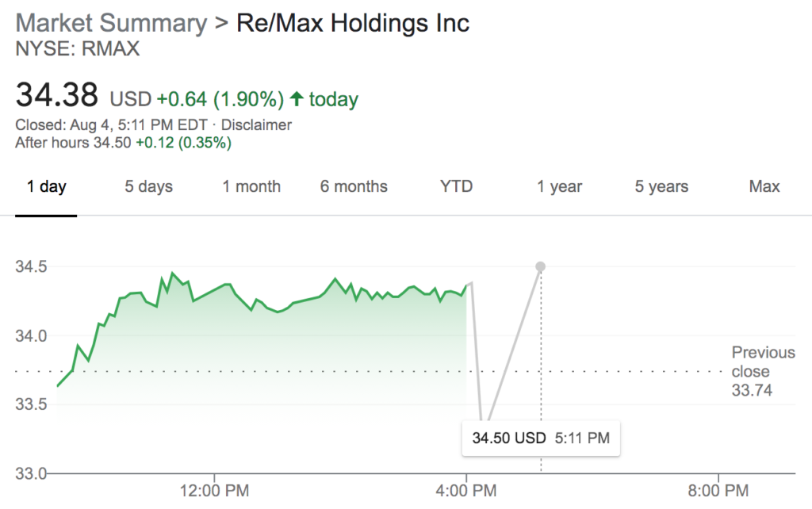Select the YTD chart range
This screenshot has width=812, height=509.
(x=455, y=186)
